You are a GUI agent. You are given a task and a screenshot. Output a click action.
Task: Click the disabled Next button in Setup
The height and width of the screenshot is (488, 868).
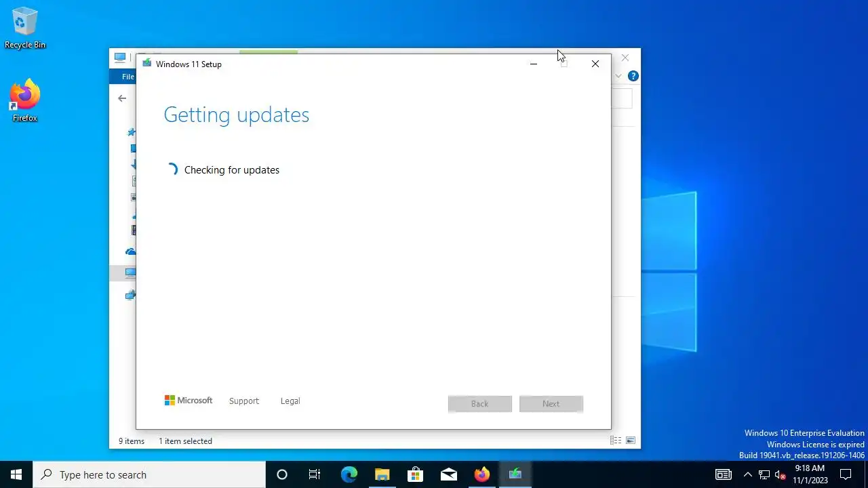point(551,404)
